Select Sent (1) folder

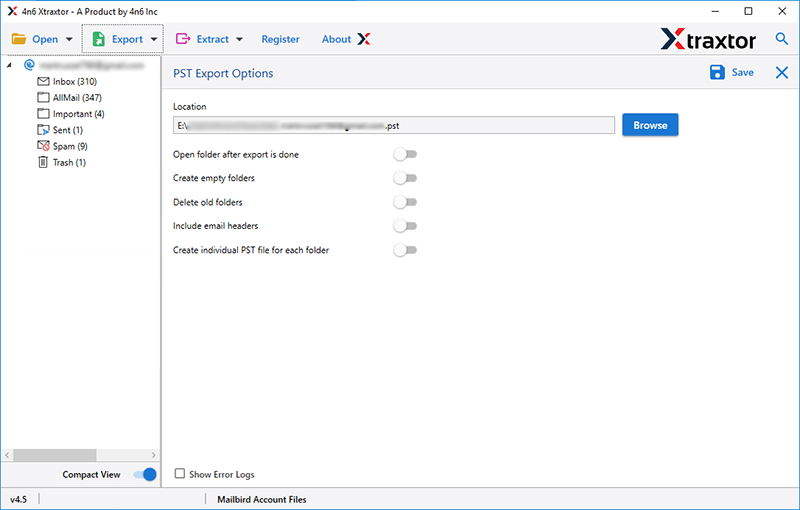pos(68,130)
